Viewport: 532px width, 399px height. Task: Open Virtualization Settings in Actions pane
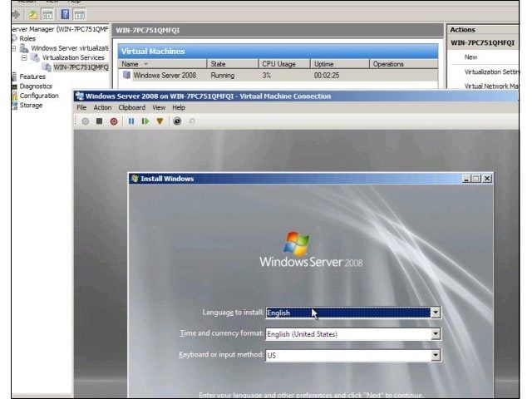(491, 72)
